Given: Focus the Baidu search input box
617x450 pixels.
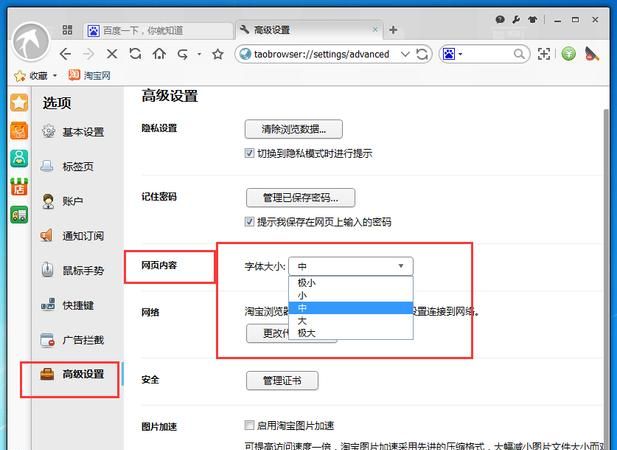Looking at the screenshot, I should point(488,54).
